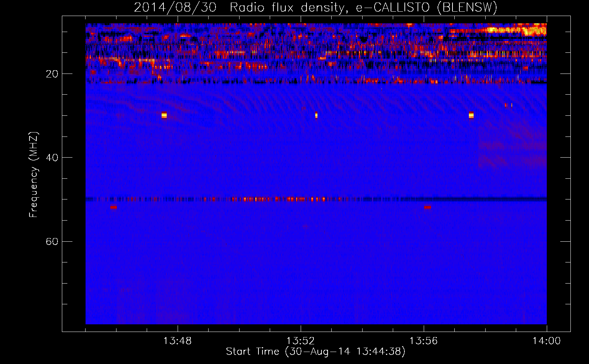Screen dimensions: 589x364
Task: Click the red-dotted interference line at 50 MHz
Action: [x=316, y=199]
